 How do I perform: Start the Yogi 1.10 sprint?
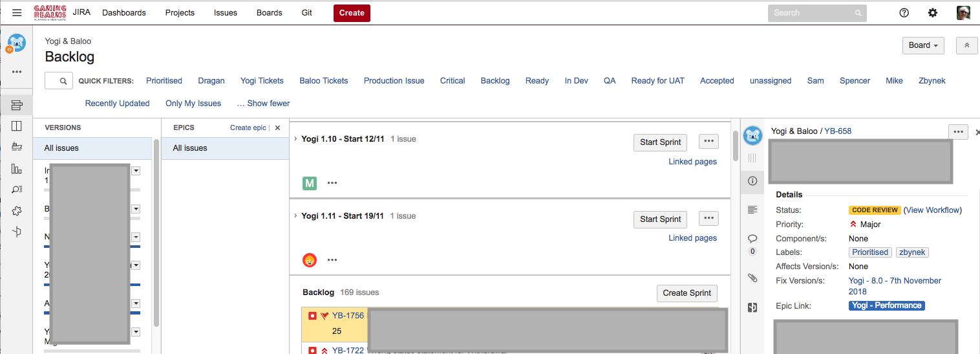tap(660, 142)
